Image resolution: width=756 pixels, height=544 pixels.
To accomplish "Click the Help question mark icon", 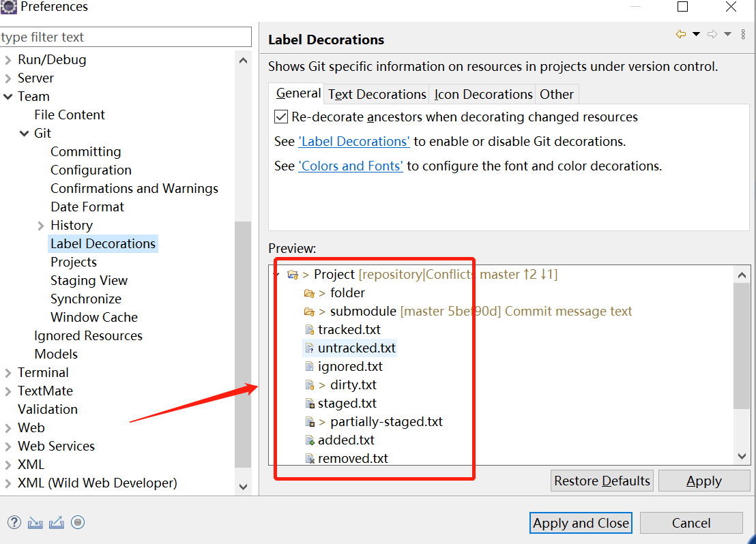I will point(14,523).
